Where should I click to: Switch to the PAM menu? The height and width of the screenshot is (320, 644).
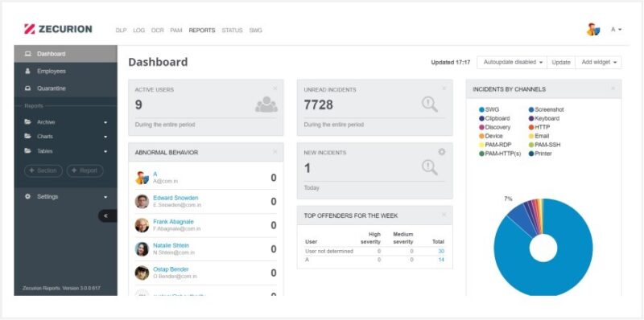[x=176, y=31]
